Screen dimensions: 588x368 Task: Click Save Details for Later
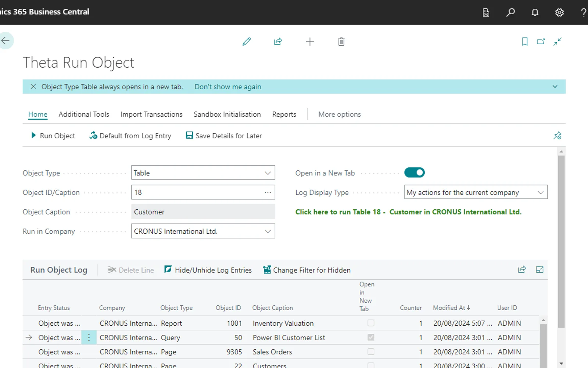tap(224, 136)
